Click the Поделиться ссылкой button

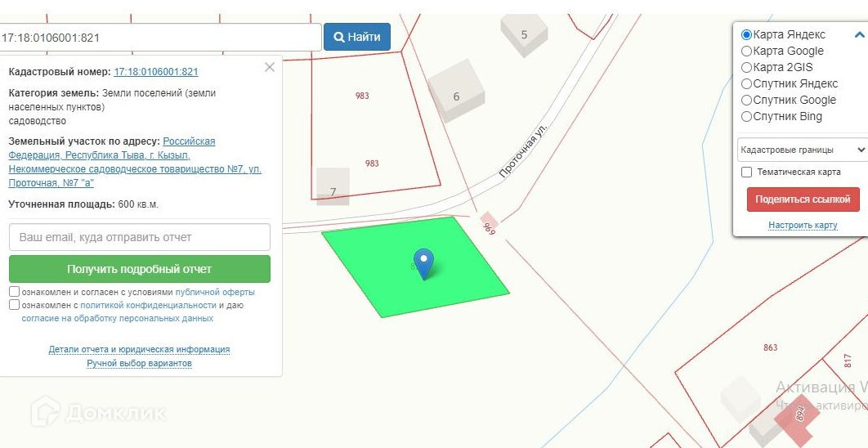tap(803, 199)
